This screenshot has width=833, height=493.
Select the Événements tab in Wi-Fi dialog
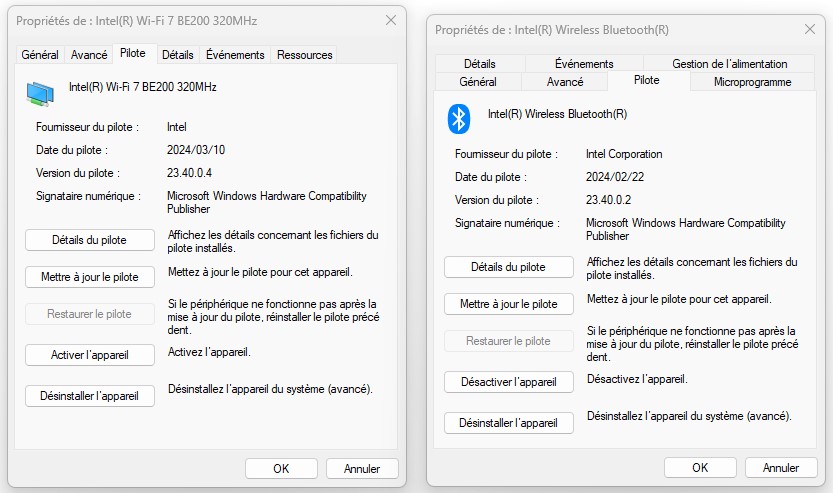coord(235,55)
